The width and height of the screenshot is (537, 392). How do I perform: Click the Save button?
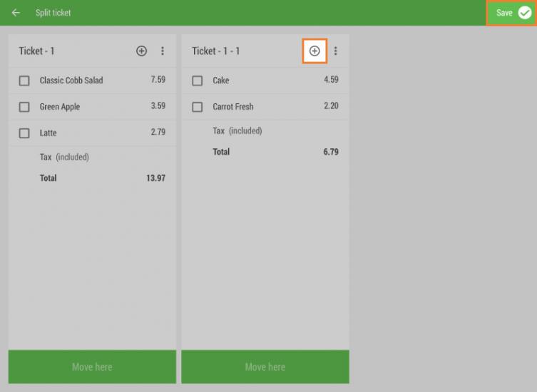[511, 13]
